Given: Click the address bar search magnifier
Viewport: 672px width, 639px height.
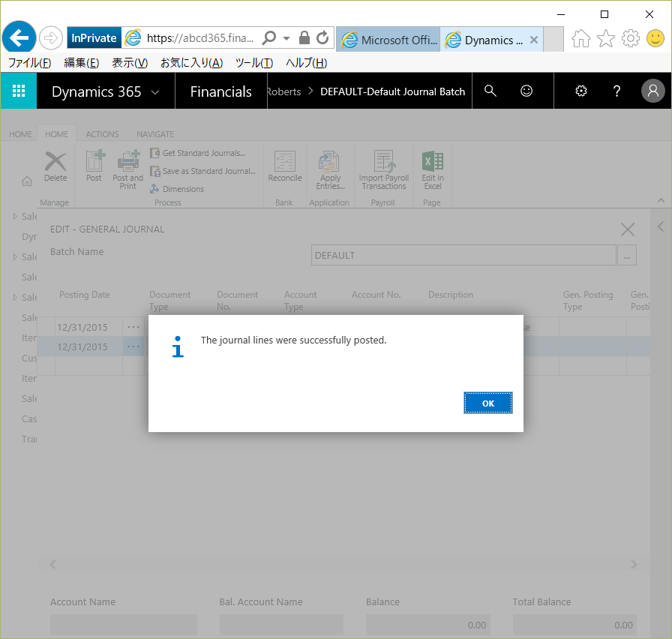Looking at the screenshot, I should click(x=269, y=37).
